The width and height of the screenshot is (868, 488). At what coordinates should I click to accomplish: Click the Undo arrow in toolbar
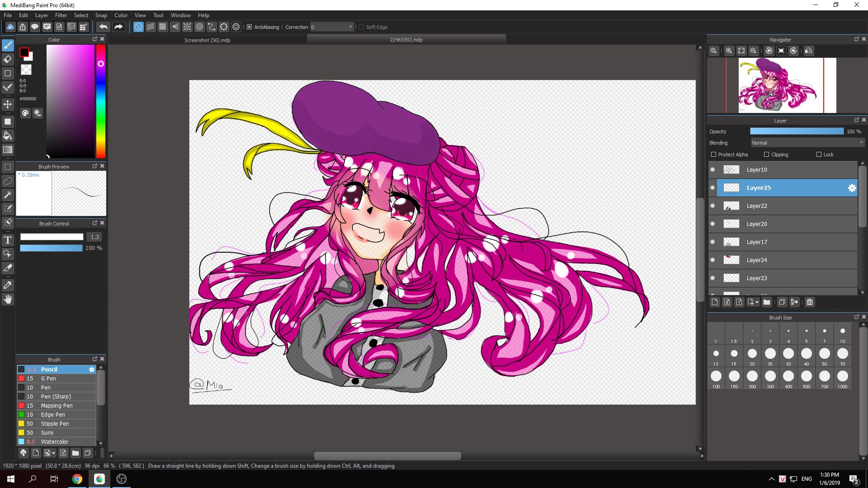point(103,27)
